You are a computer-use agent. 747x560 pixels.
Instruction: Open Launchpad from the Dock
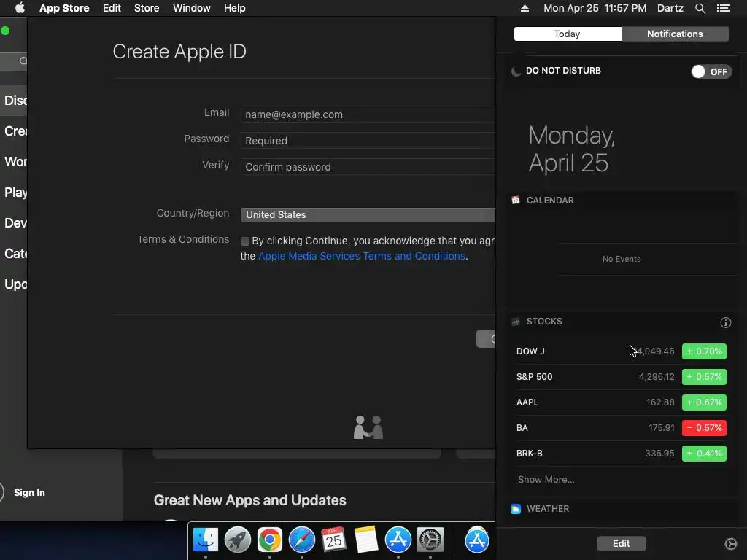237,540
